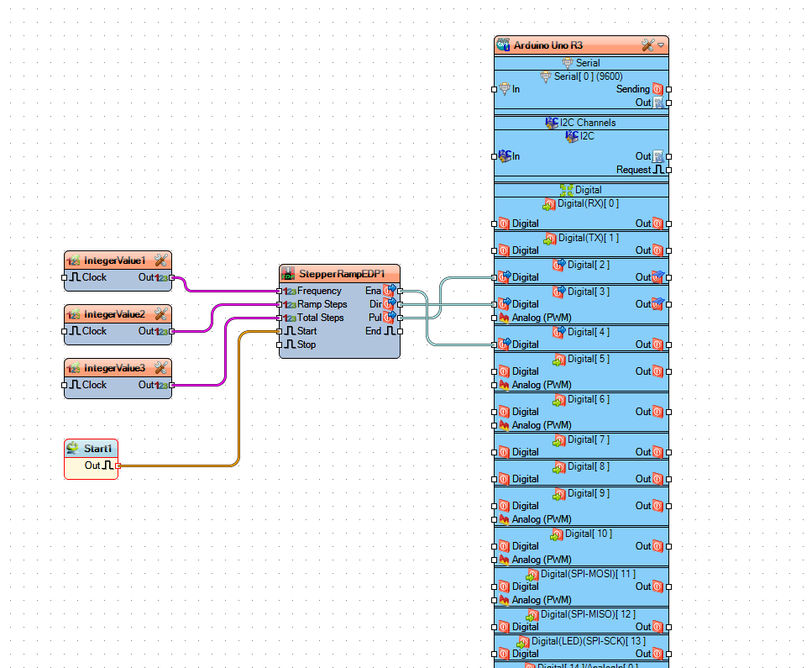Open the tools icon on Arduino Uno R3 header
The width and height of the screenshot is (812, 668).
647,45
